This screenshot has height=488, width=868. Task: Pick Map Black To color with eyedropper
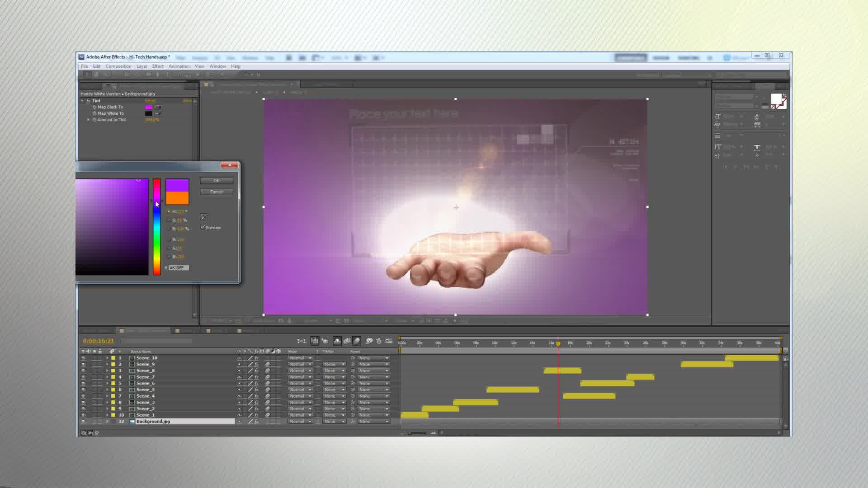tap(158, 107)
